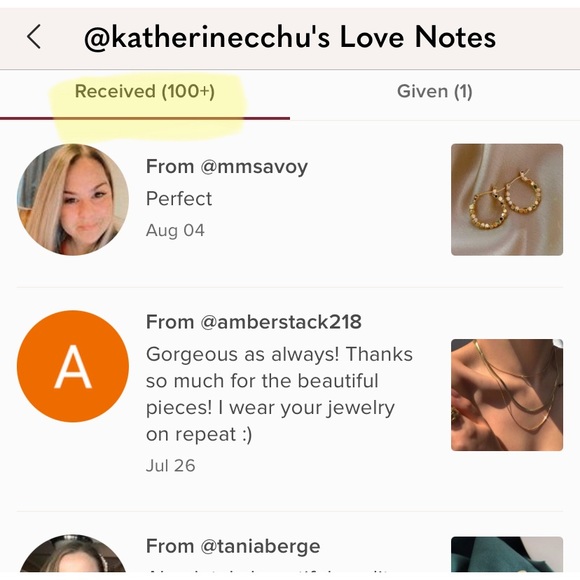Select the "Perfect" love note text
Viewport: 580px width, 580px height.
pos(179,199)
